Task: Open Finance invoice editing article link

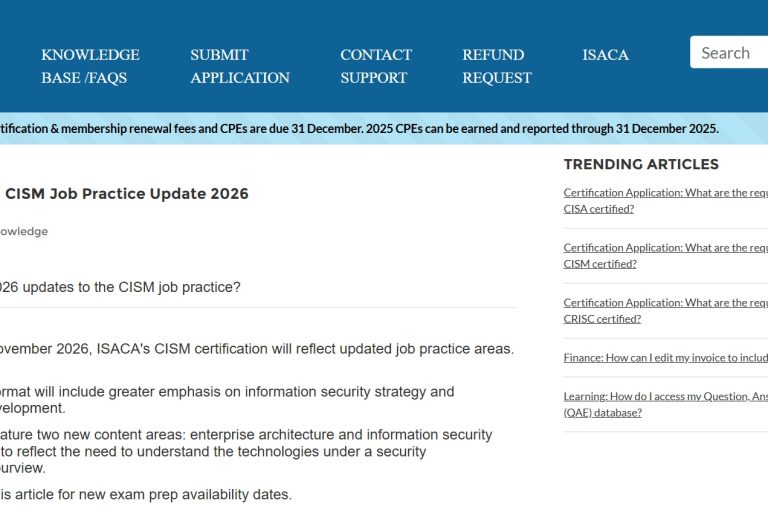Action: click(666, 358)
